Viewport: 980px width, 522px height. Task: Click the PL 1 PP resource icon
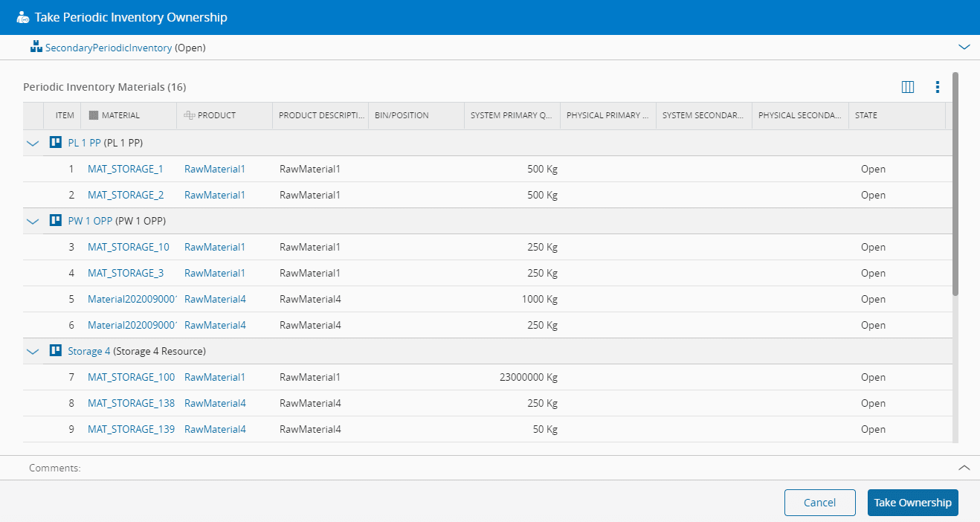point(55,143)
